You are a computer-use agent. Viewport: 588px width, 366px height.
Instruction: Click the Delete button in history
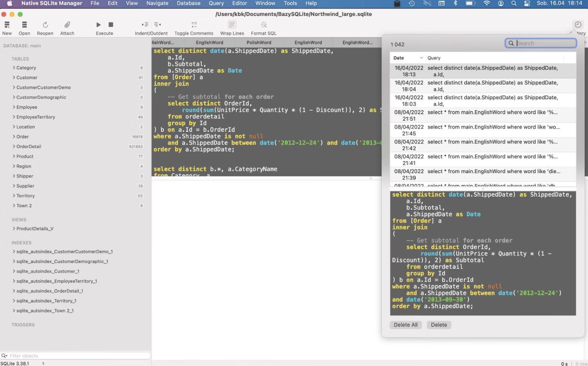tap(439, 325)
